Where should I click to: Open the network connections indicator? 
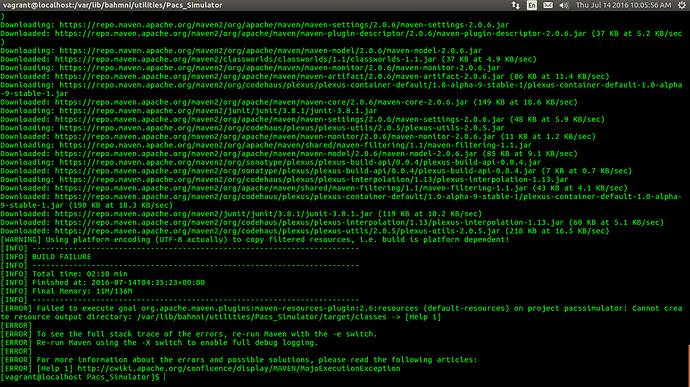click(515, 5)
